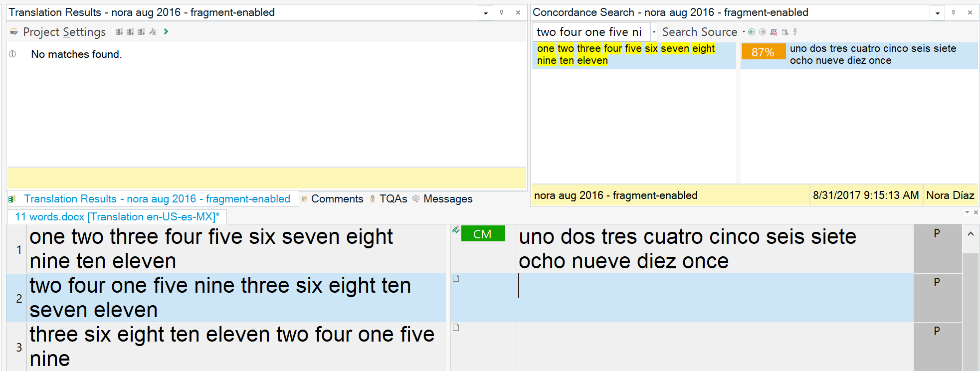Click the next match icon in Translation Results toolbar

click(x=130, y=32)
